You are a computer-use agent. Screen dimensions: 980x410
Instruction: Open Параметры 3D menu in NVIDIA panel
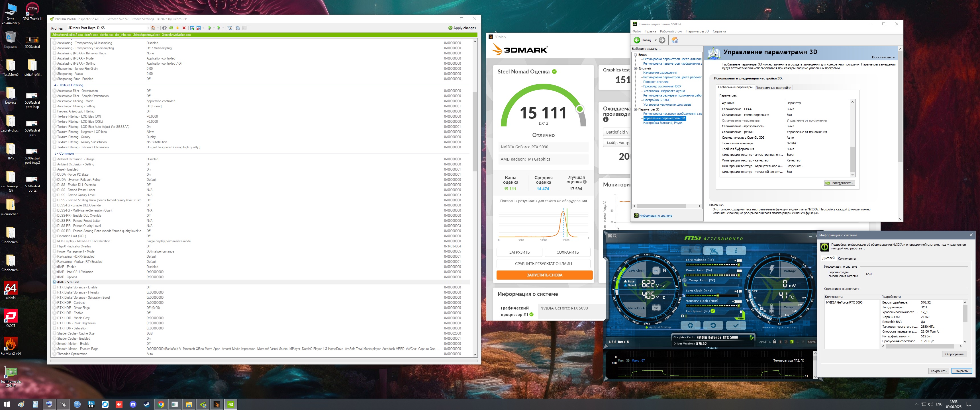point(697,31)
